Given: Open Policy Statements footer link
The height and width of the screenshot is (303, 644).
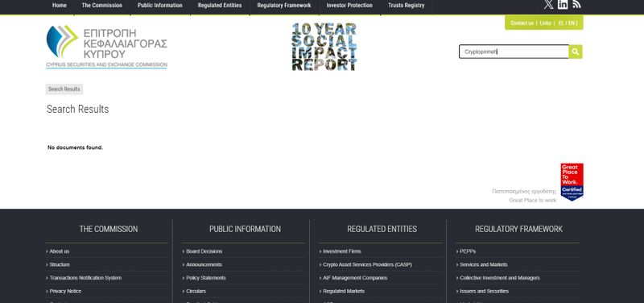Looking at the screenshot, I should pos(206,278).
